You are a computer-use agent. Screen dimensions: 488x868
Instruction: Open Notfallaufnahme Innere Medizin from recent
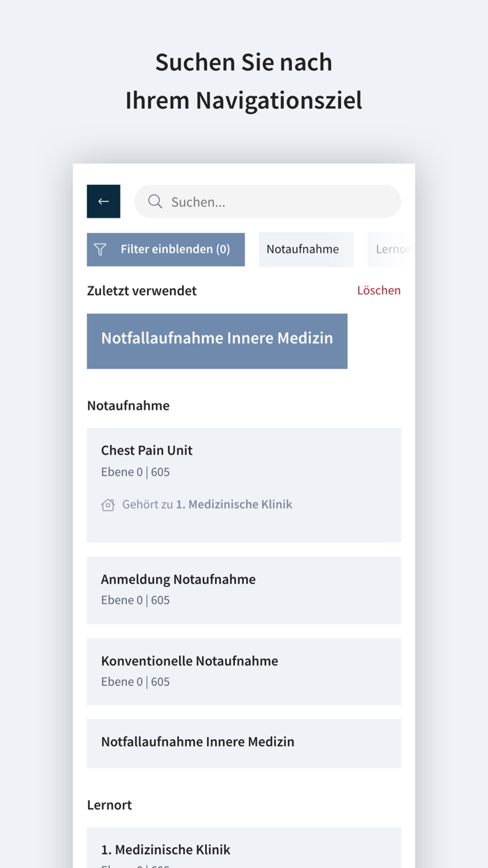point(217,341)
